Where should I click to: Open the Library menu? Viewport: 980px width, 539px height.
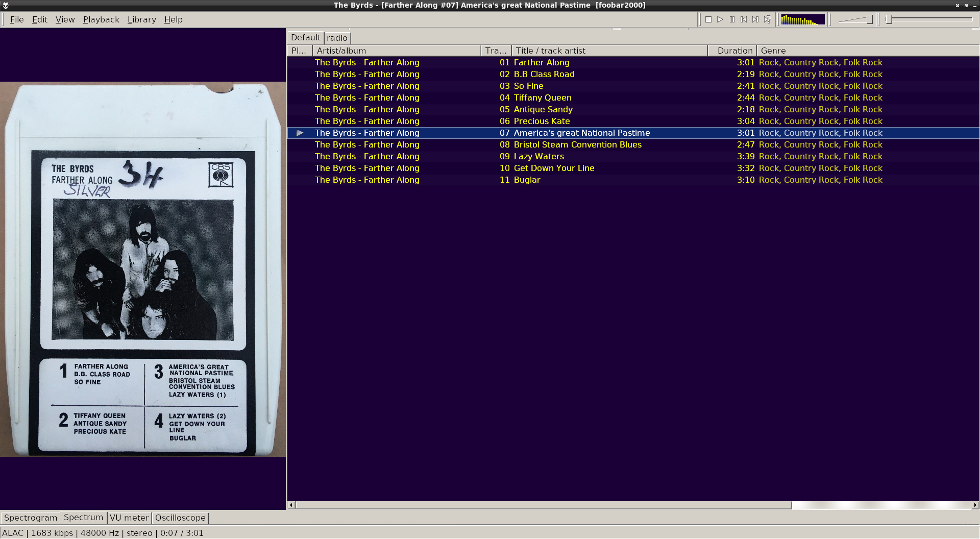coord(142,19)
